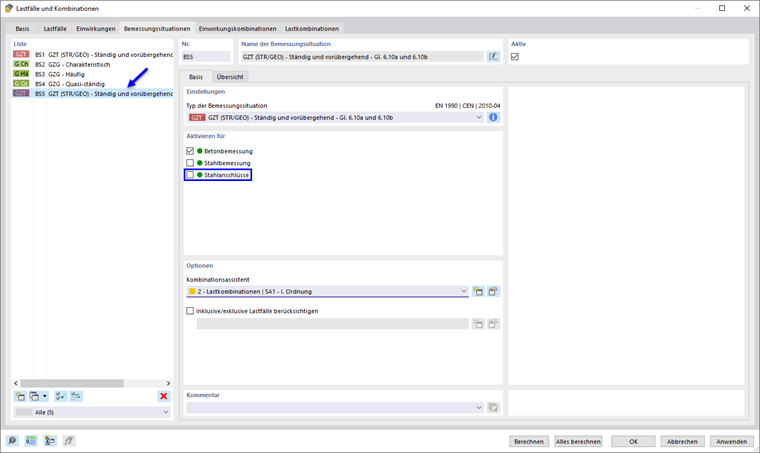The height and width of the screenshot is (453, 760).
Task: Open the Alle (5) filter dropdown
Action: (166, 412)
